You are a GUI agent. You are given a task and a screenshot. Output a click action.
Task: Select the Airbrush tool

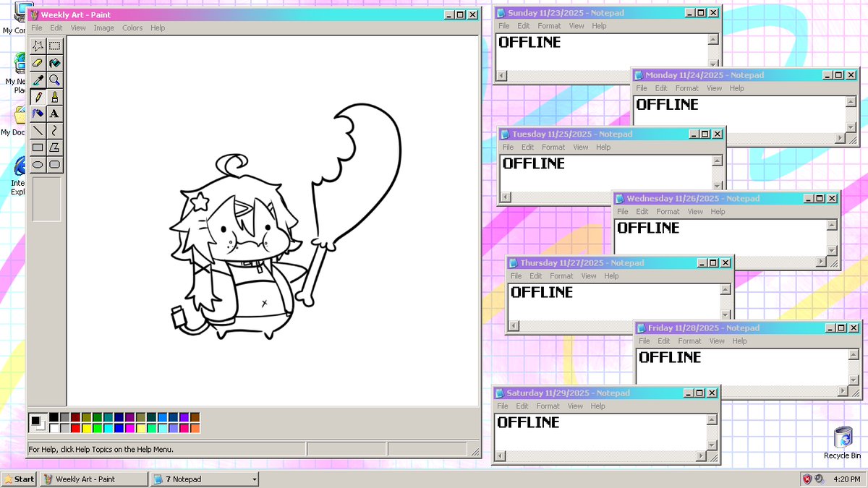click(38, 114)
